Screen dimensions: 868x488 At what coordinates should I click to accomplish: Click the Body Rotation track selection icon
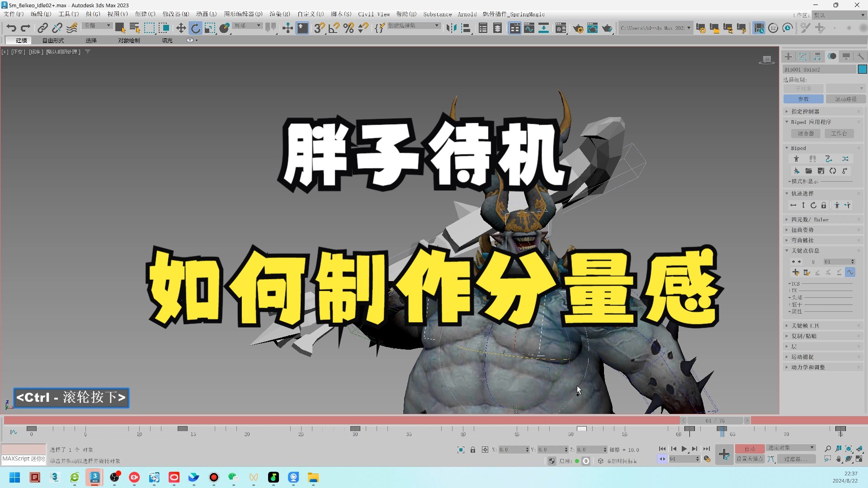pyautogui.click(x=813, y=206)
